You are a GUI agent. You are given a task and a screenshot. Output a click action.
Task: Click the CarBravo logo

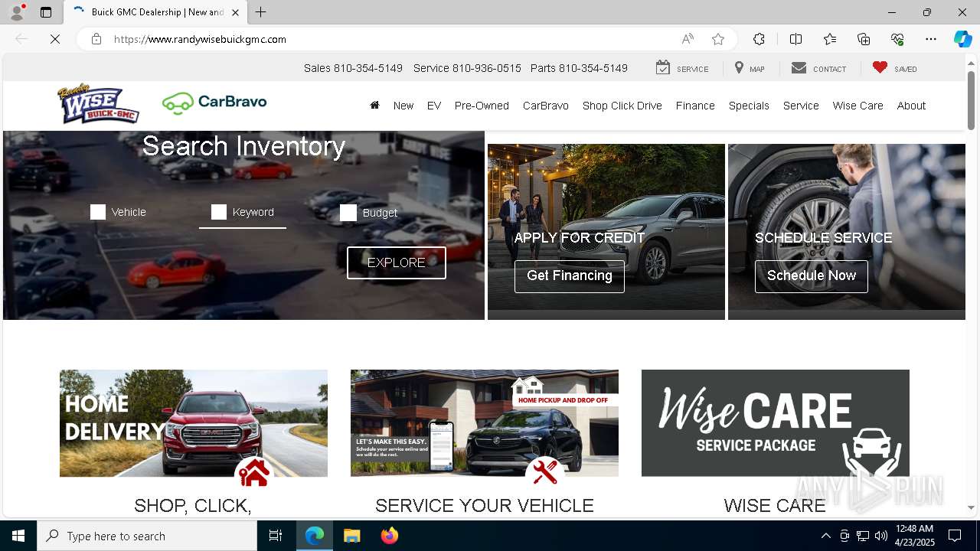214,103
